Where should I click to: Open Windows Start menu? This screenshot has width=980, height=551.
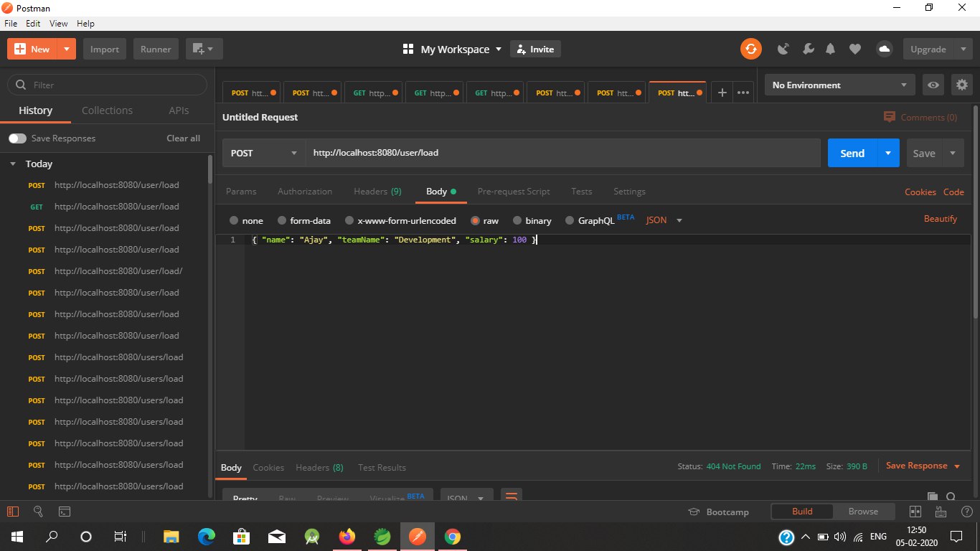tap(17, 536)
